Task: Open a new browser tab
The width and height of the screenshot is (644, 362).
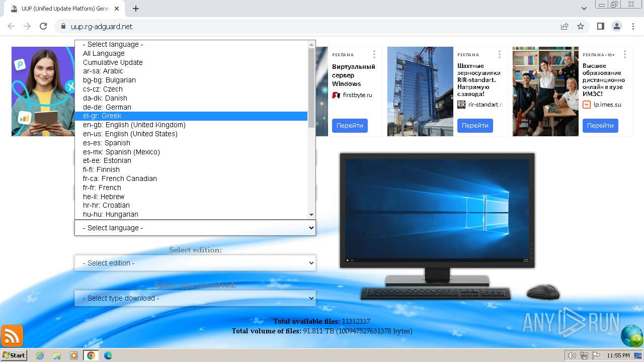Action: pyautogui.click(x=136, y=9)
